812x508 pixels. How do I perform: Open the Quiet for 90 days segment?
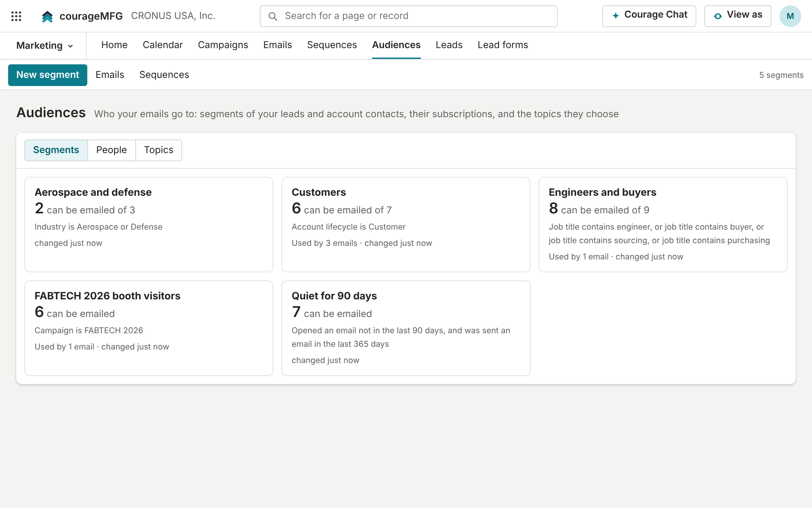(x=406, y=328)
